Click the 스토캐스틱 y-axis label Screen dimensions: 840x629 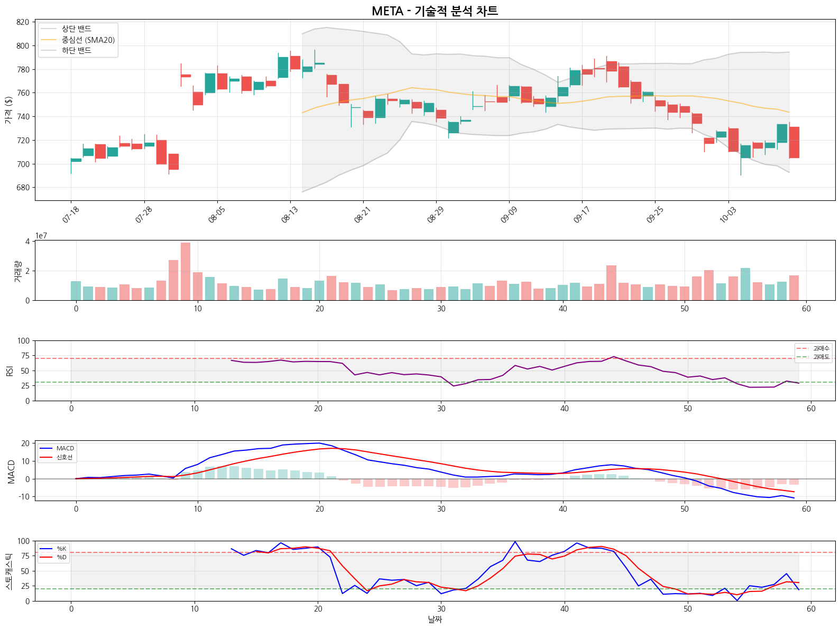tap(8, 571)
